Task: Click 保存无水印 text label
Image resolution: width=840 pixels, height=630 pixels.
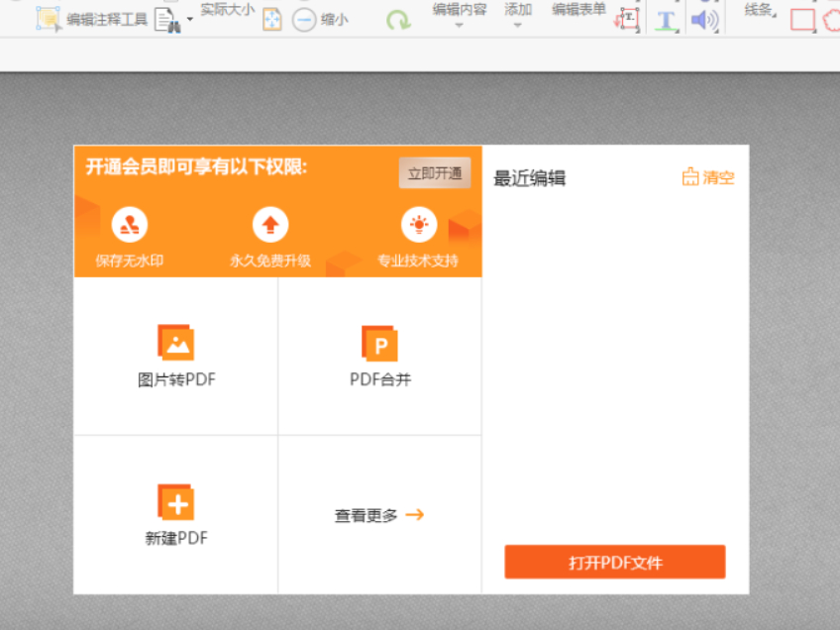Action: click(129, 261)
